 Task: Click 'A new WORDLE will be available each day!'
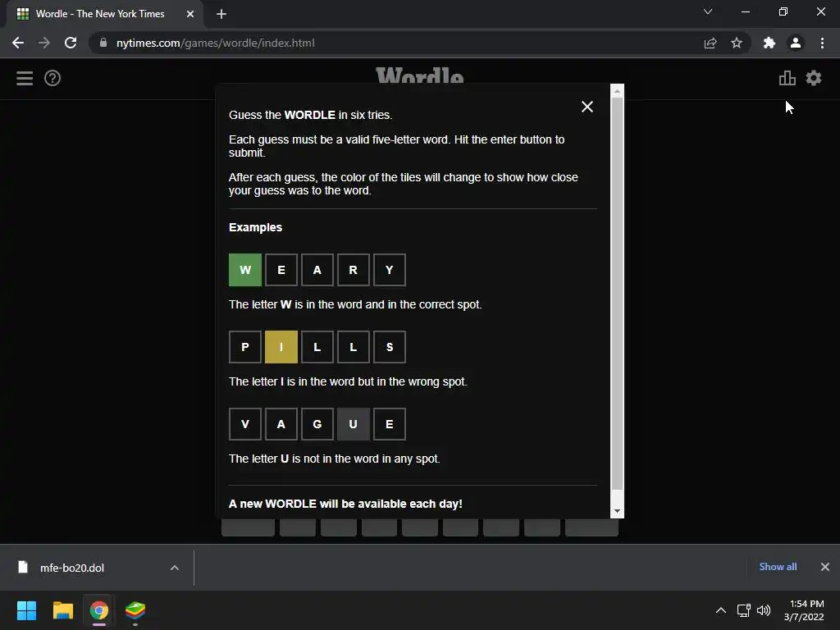click(x=345, y=504)
